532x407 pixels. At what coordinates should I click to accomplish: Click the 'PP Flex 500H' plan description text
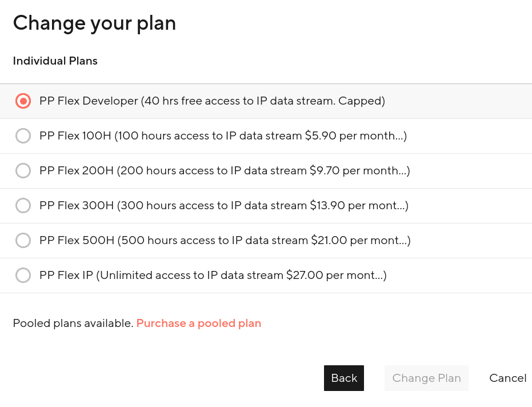click(225, 241)
